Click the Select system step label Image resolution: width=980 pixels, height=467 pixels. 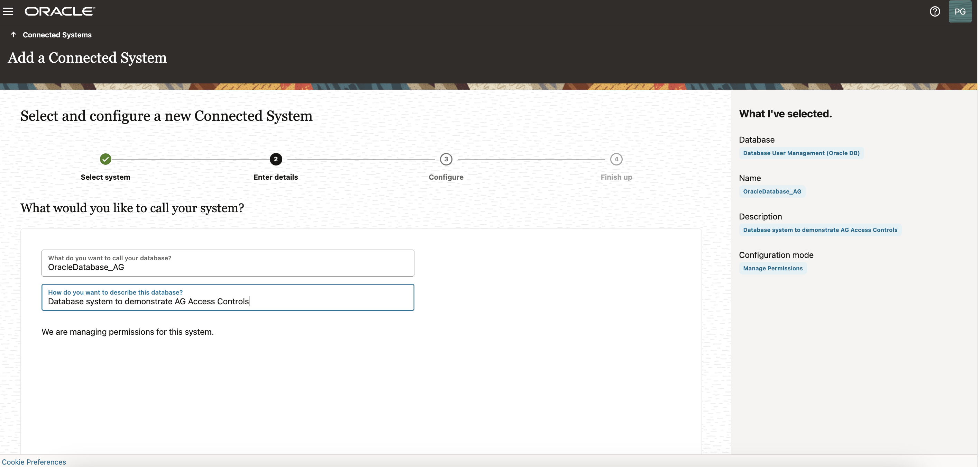[106, 177]
